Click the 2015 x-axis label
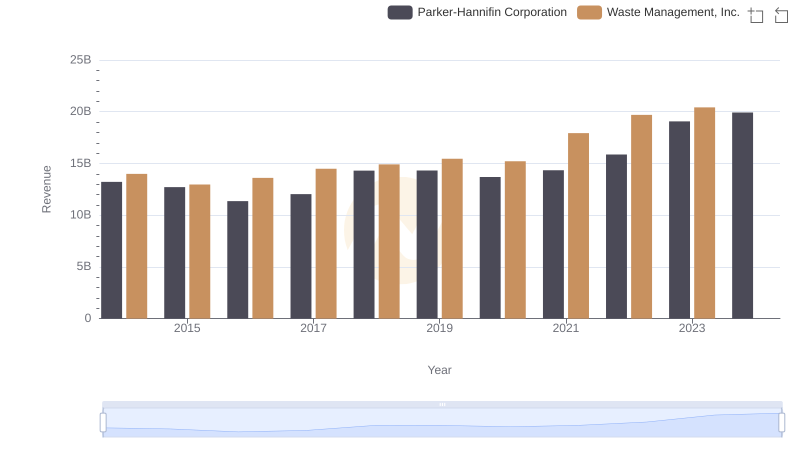The image size is (800, 461). coord(187,328)
